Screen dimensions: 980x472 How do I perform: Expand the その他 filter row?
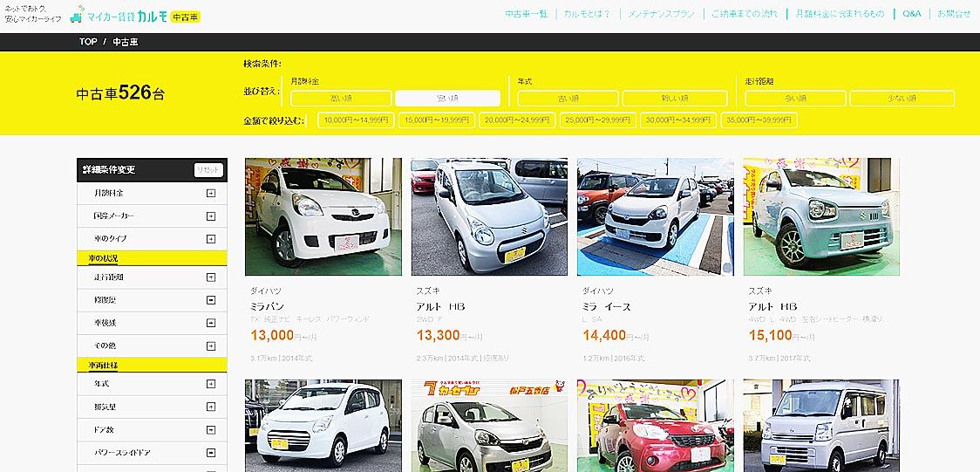click(x=152, y=345)
